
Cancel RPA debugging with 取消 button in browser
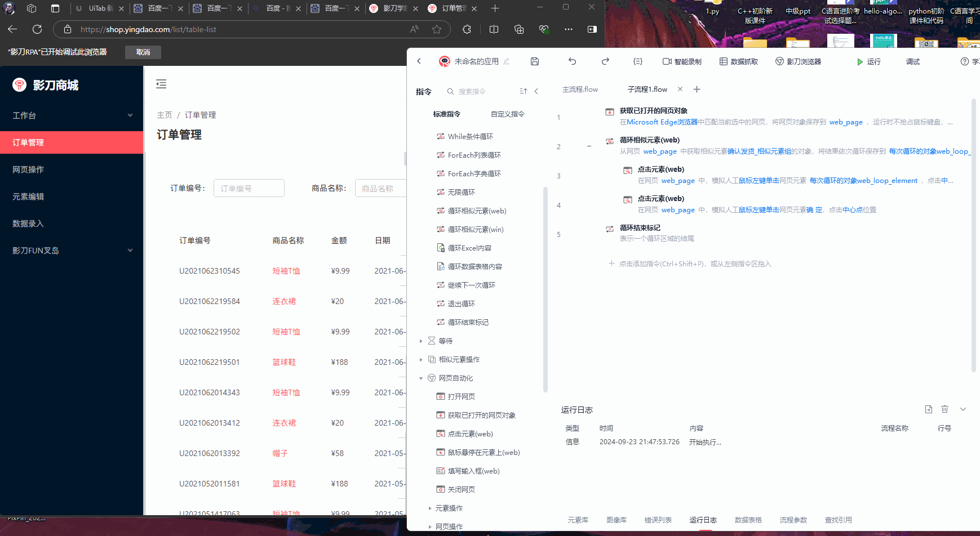click(143, 52)
